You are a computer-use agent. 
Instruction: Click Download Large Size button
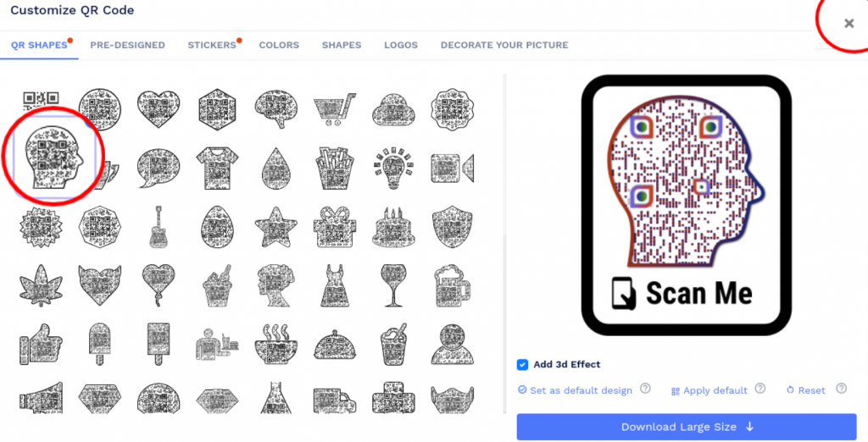(687, 427)
